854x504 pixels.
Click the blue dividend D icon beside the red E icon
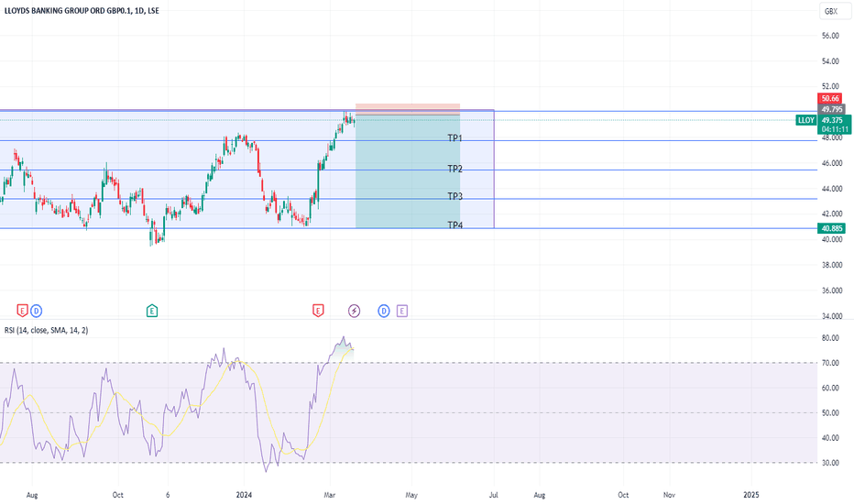click(36, 312)
